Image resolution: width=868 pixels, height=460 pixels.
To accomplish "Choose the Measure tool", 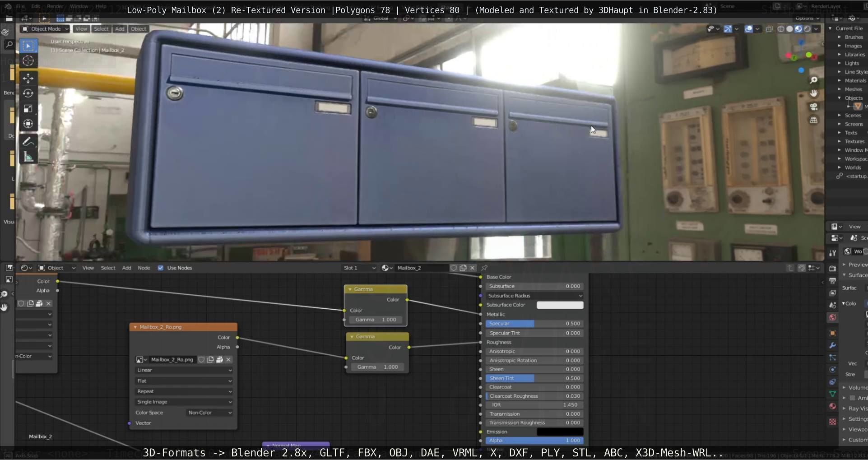I will pyautogui.click(x=28, y=157).
